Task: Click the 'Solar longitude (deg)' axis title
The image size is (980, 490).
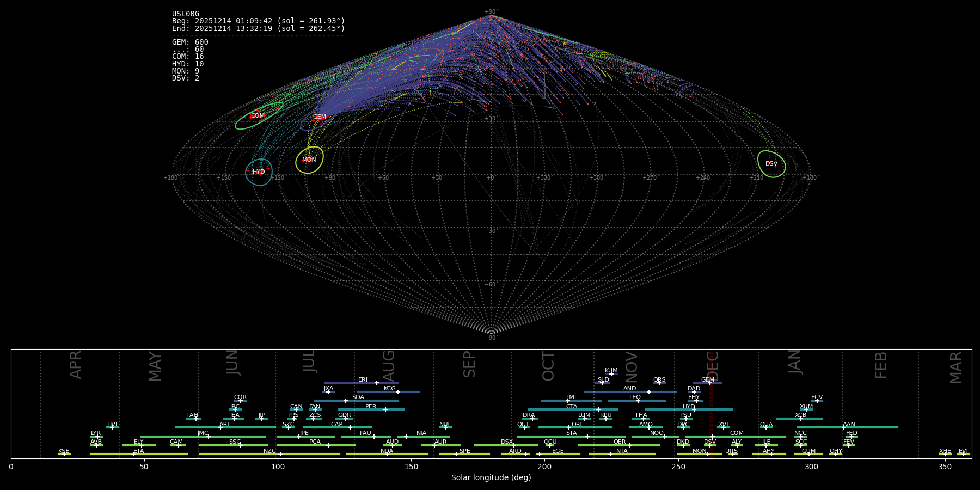Action: tap(491, 477)
